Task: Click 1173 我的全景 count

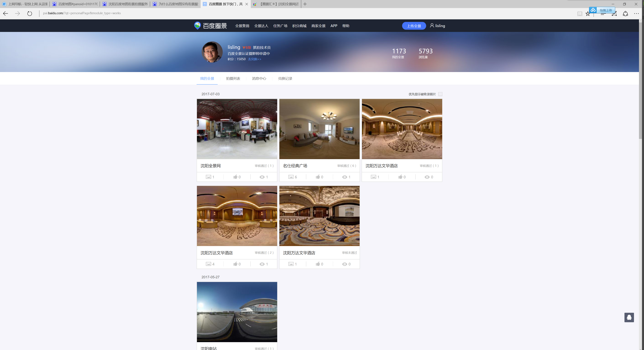Action: tap(399, 53)
